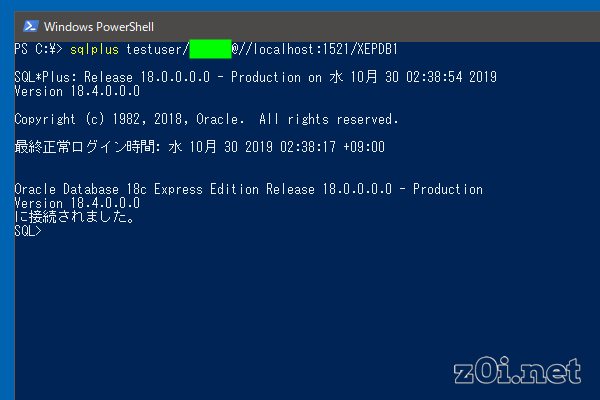Click the testuser name in the command
600x400 pixels.
coord(156,49)
